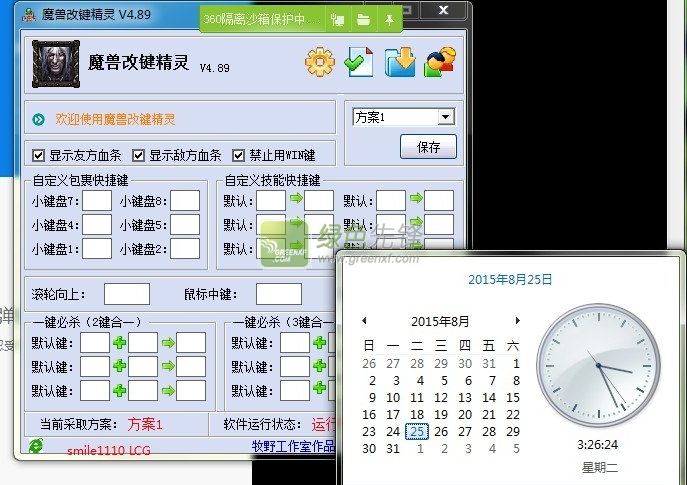687x485 pixels.
Task: Click the 2015年8月 month header
Action: tap(440, 322)
